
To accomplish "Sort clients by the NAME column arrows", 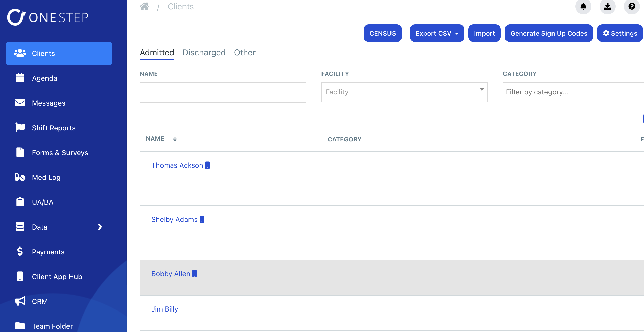I will click(x=175, y=139).
